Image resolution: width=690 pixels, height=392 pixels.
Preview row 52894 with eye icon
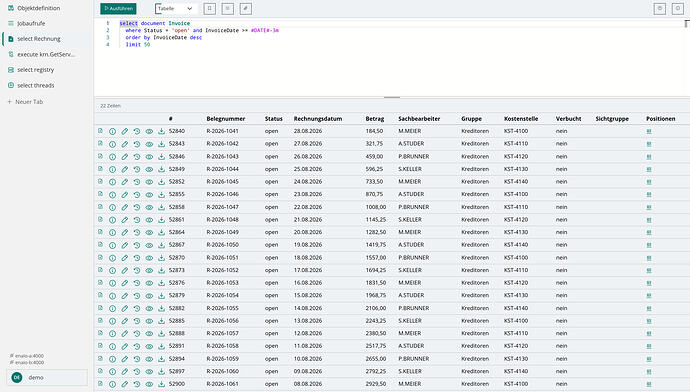click(x=149, y=359)
